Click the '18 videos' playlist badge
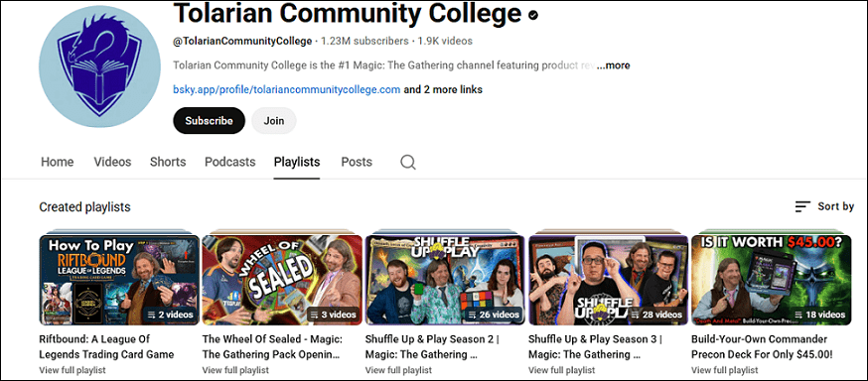This screenshot has width=868, height=381. [x=819, y=315]
